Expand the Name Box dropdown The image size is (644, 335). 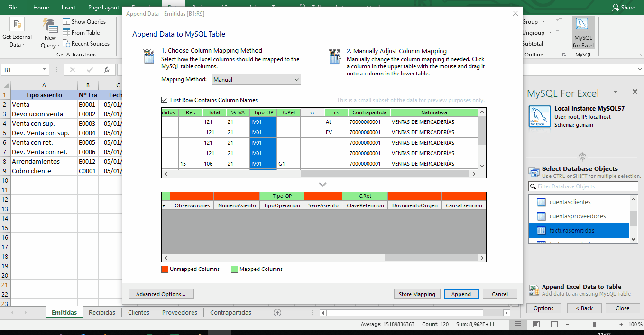click(45, 70)
